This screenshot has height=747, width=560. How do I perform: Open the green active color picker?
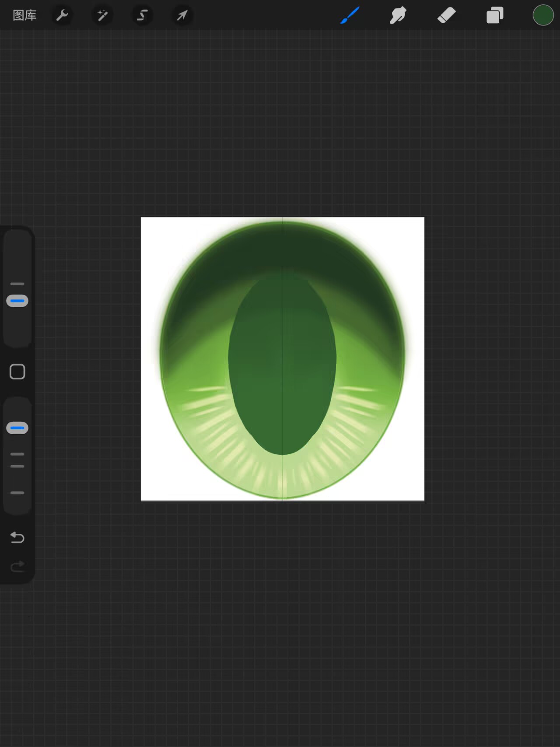(543, 15)
